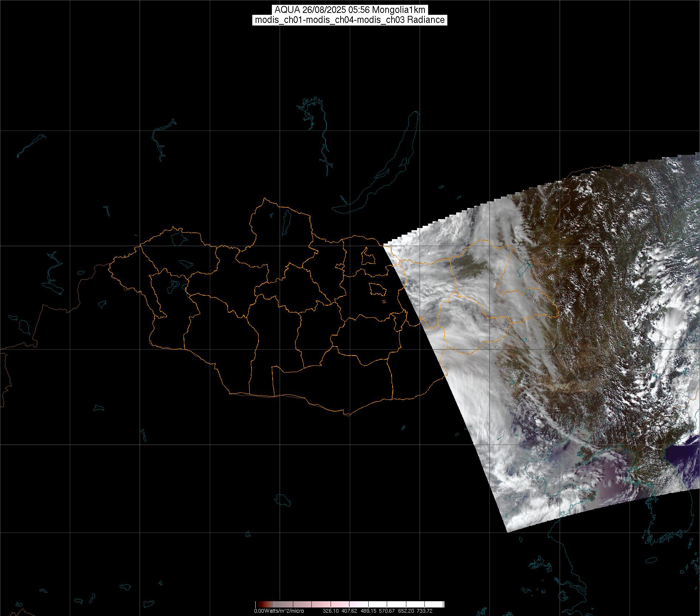Select the 733.72 colorbar value label

[x=424, y=611]
